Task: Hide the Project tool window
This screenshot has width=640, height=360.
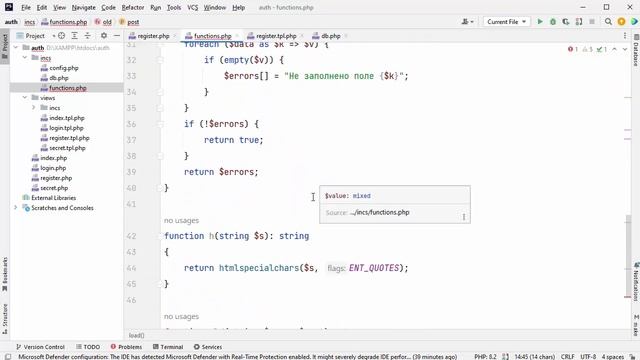Action: click(x=117, y=36)
